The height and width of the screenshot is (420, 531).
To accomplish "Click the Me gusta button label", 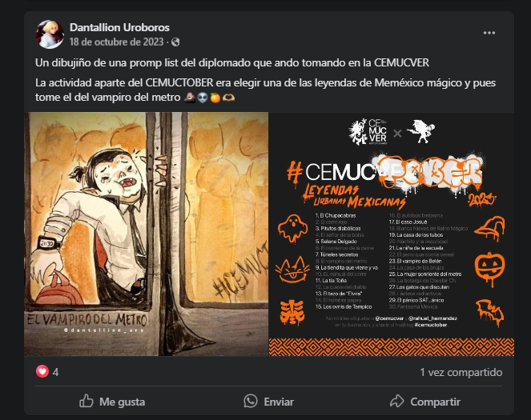I will coord(123,402).
